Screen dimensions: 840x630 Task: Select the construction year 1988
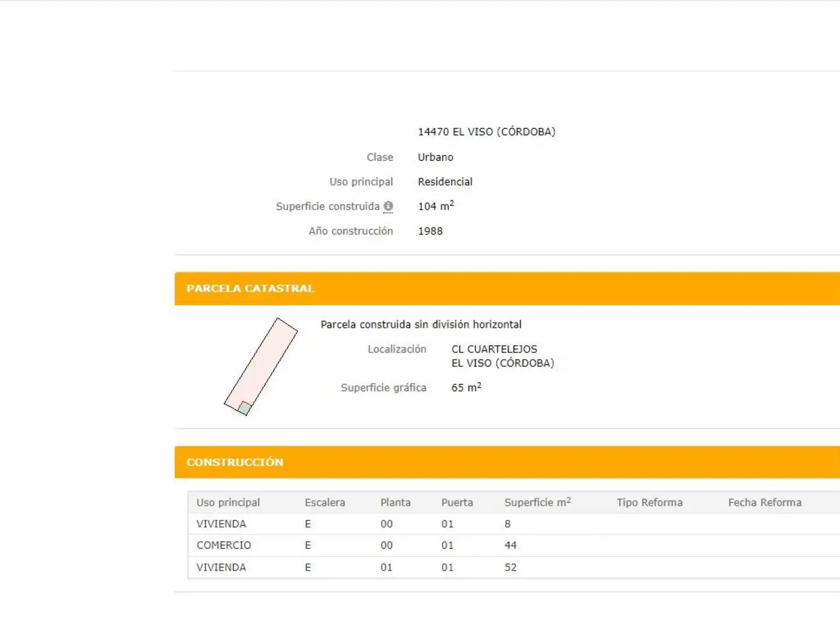click(x=430, y=231)
